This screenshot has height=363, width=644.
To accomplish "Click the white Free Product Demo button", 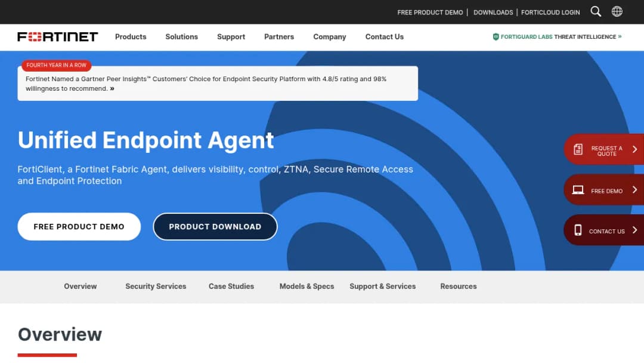I will pyautogui.click(x=79, y=226).
